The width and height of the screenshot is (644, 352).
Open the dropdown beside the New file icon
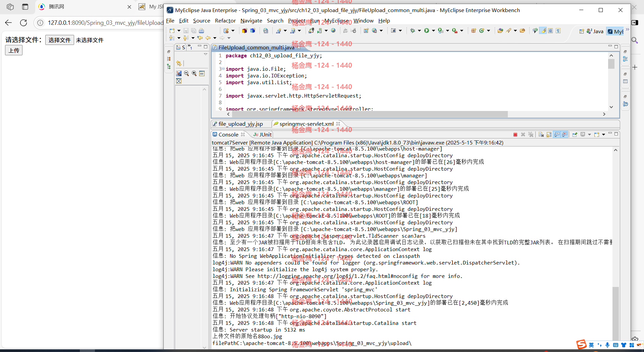(179, 31)
